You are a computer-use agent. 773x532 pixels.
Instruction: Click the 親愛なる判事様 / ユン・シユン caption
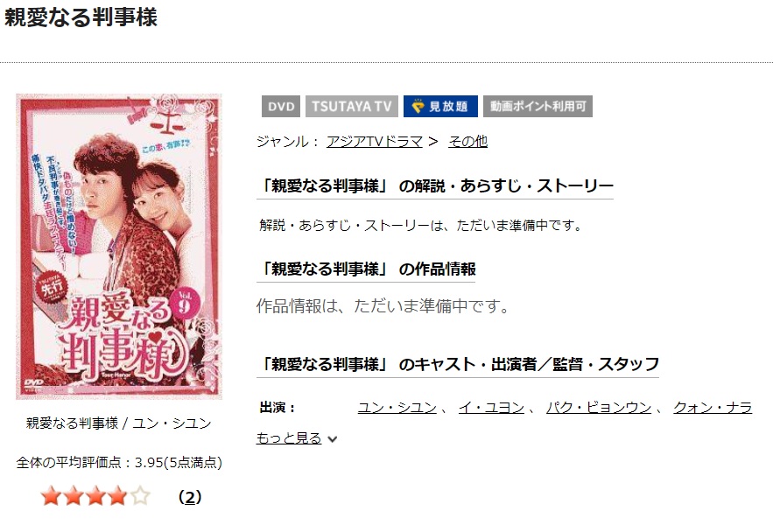coord(119,423)
